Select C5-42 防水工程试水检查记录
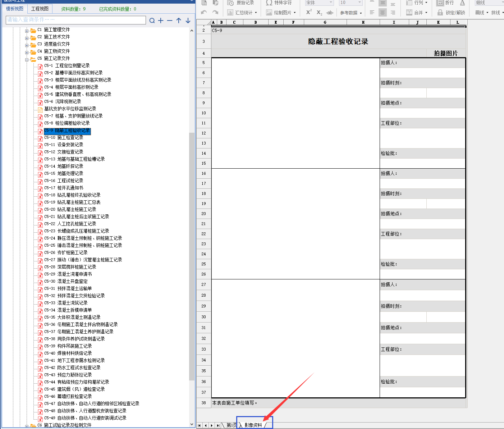 (x=72, y=368)
